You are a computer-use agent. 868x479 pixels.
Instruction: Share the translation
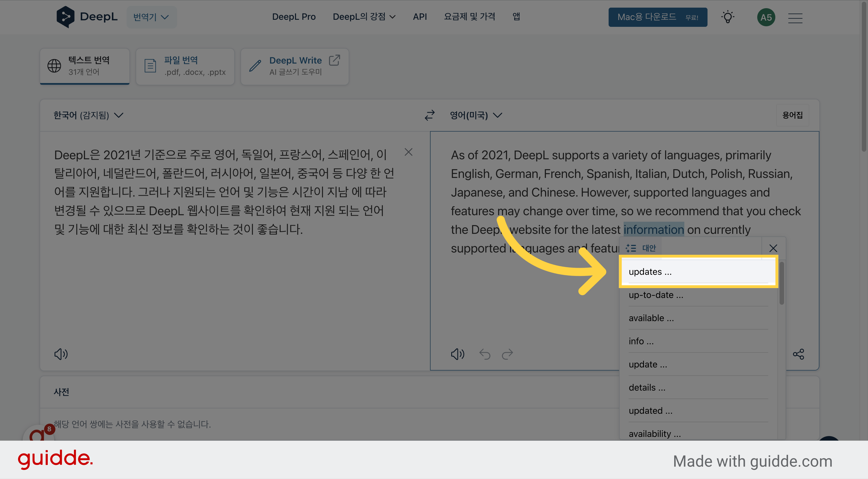798,354
